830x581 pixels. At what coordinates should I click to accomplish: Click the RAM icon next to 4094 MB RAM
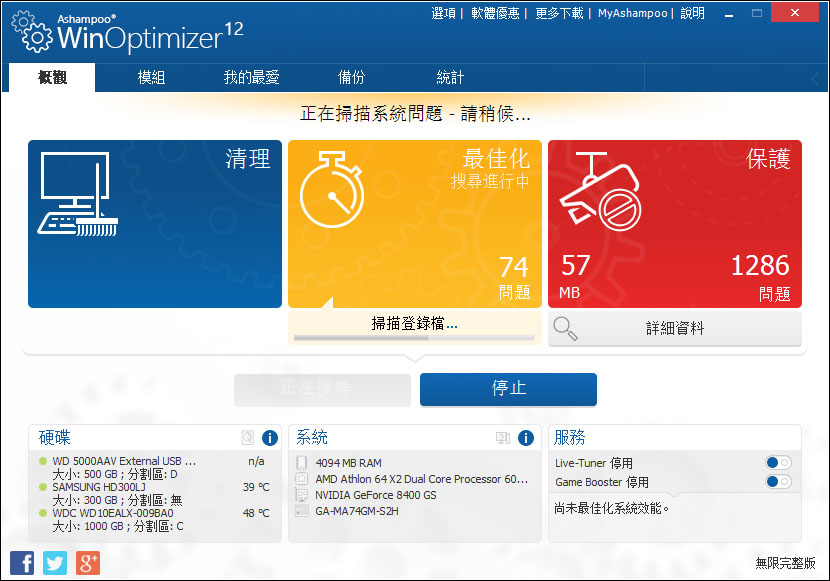pyautogui.click(x=301, y=463)
